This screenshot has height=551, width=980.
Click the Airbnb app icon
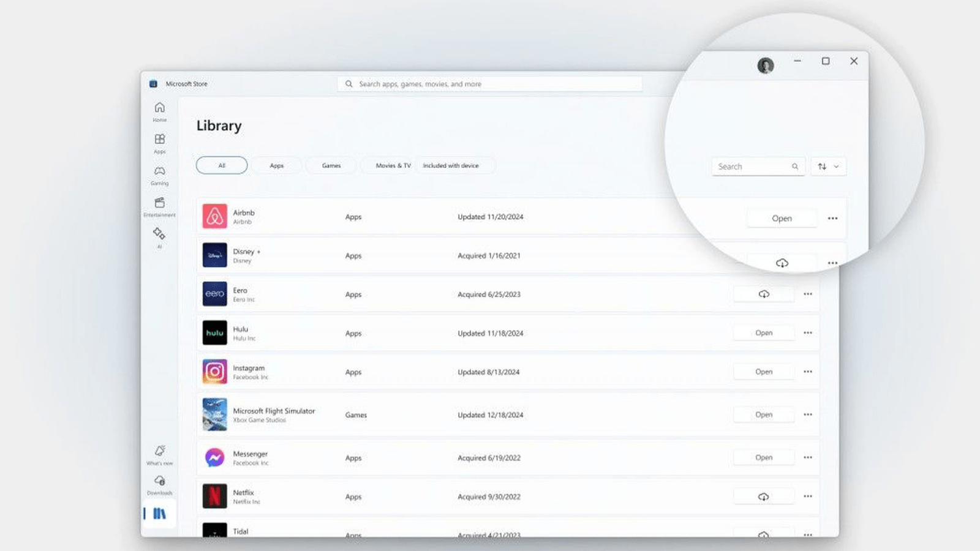pos(214,216)
